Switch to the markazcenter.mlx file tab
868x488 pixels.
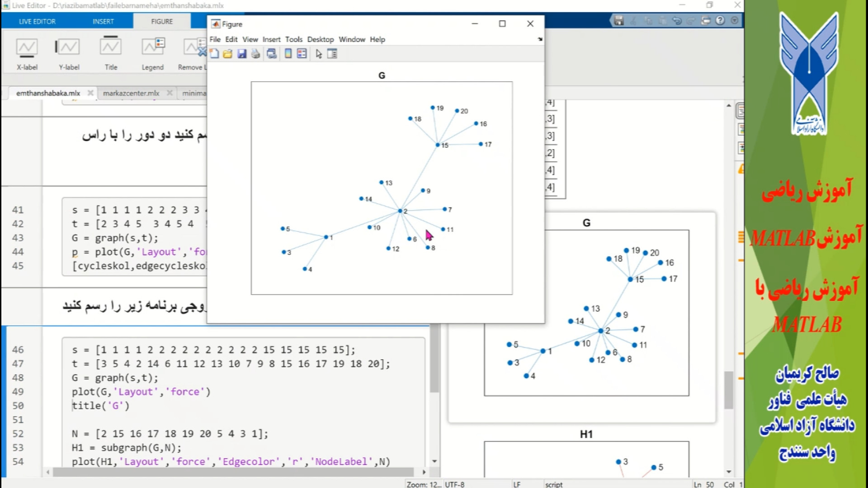pyautogui.click(x=131, y=93)
